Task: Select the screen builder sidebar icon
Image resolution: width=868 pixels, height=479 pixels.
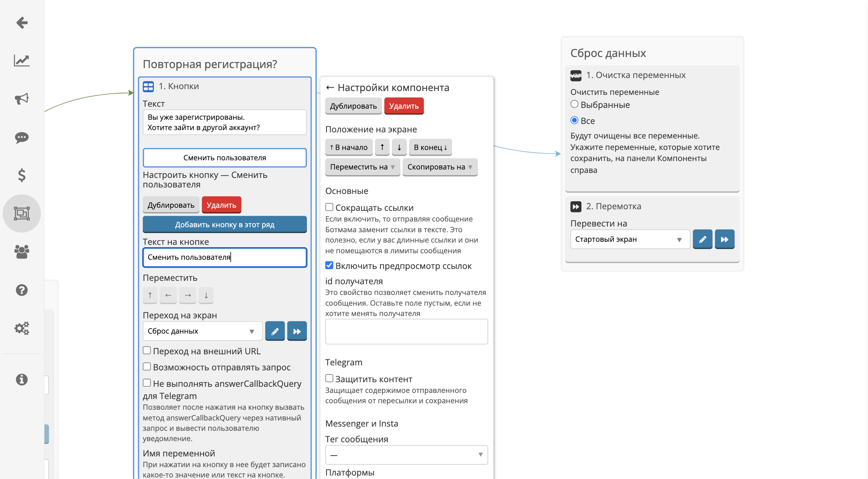Action: 22,213
